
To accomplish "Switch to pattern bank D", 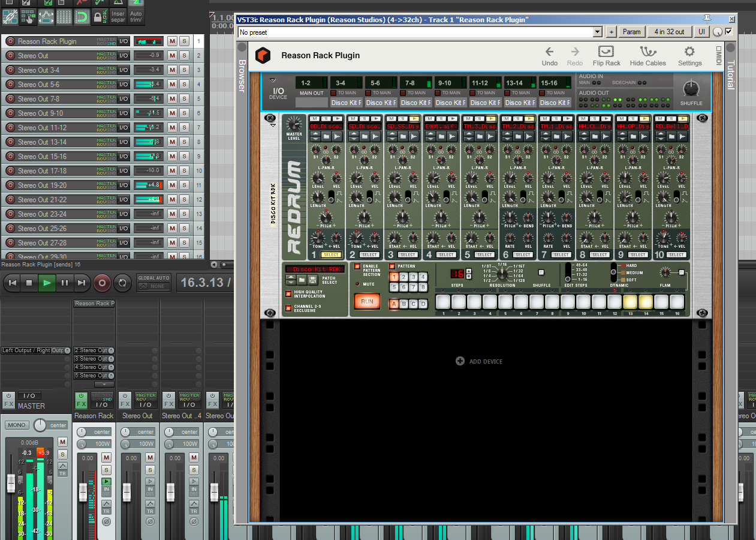I will click(x=423, y=304).
